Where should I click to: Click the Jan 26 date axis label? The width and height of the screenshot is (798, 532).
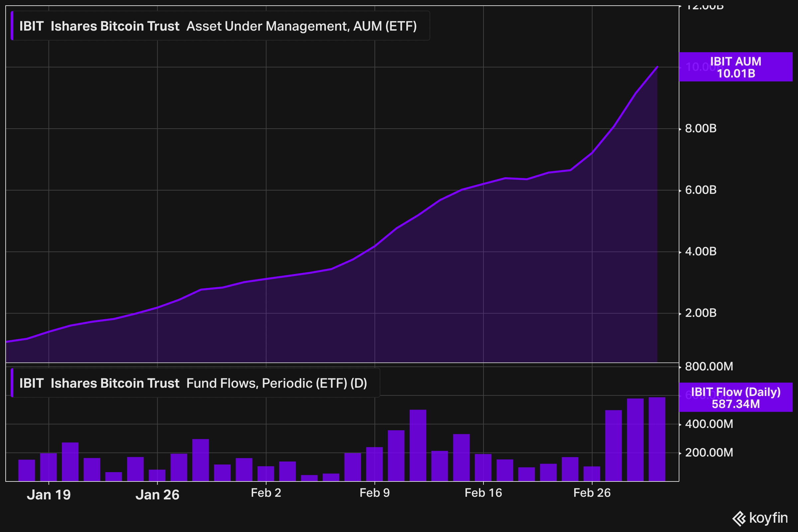tap(157, 495)
